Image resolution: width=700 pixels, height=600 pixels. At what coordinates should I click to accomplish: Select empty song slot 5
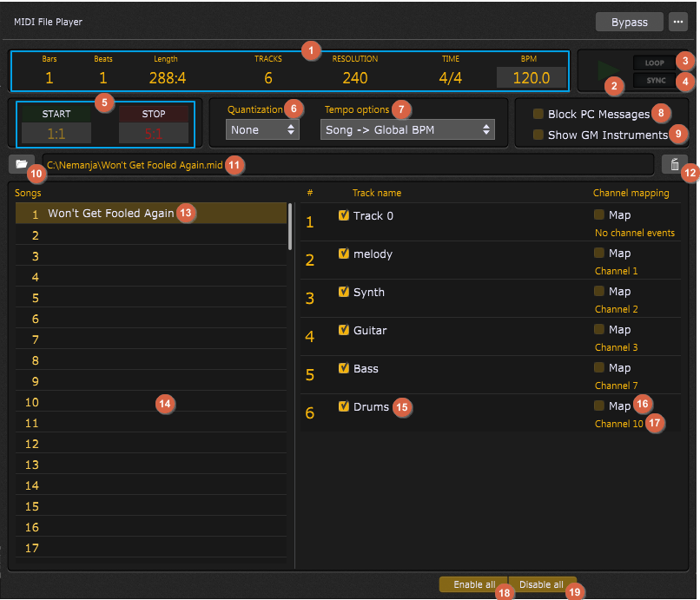151,298
